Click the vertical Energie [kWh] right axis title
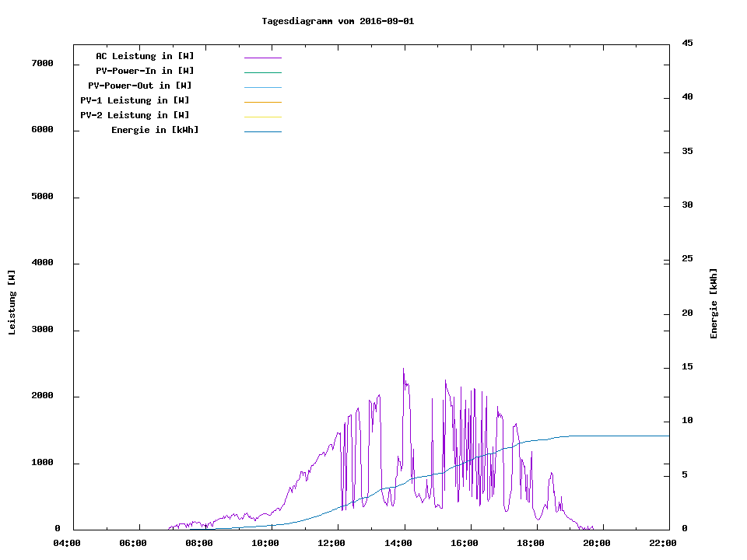The height and width of the screenshot is (560, 747). pos(714,303)
